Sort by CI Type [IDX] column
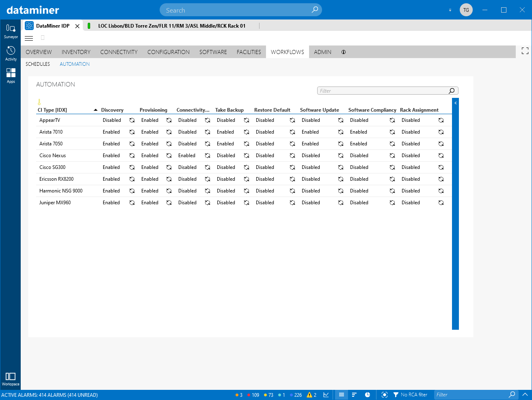The height and width of the screenshot is (400, 532). click(52, 110)
